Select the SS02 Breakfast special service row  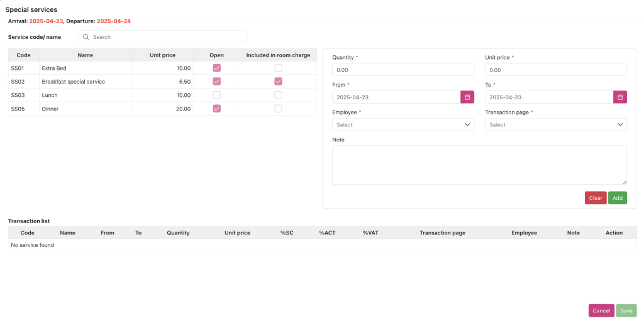73,82
